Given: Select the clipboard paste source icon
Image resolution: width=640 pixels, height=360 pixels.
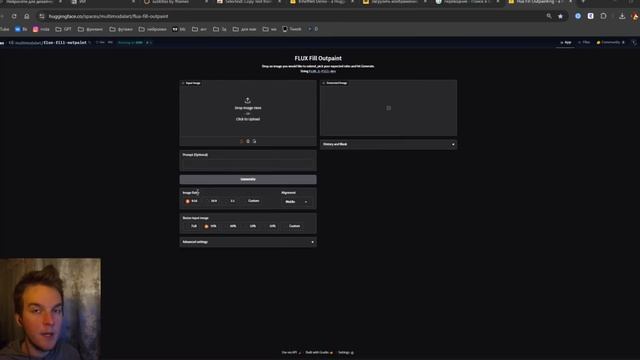Looking at the screenshot, I should 254,141.
